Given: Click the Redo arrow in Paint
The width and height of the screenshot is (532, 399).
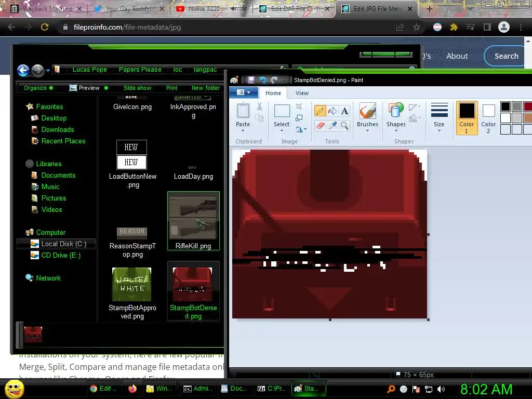Looking at the screenshot, I should click(274, 80).
